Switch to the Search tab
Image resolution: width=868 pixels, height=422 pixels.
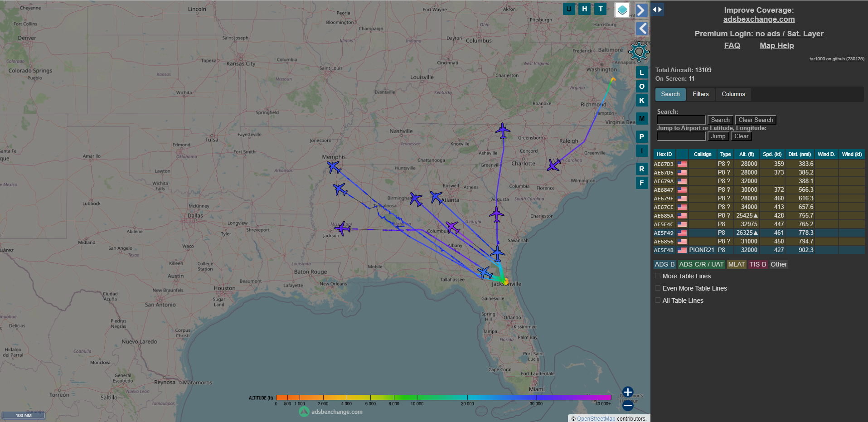(x=670, y=94)
